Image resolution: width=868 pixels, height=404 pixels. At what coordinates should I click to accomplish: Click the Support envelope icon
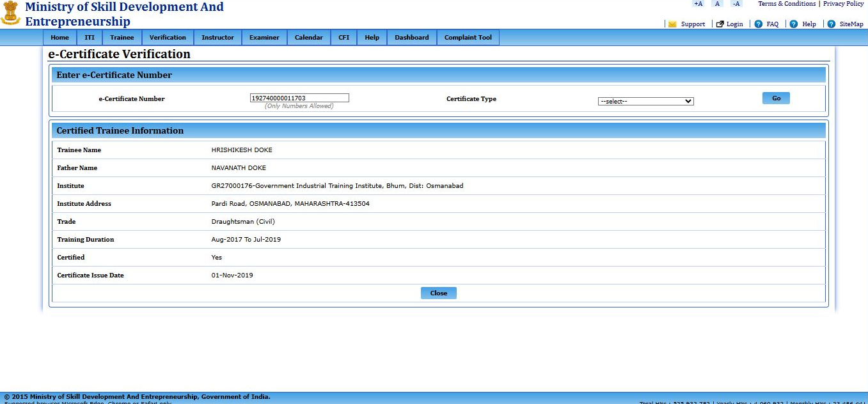coord(672,24)
